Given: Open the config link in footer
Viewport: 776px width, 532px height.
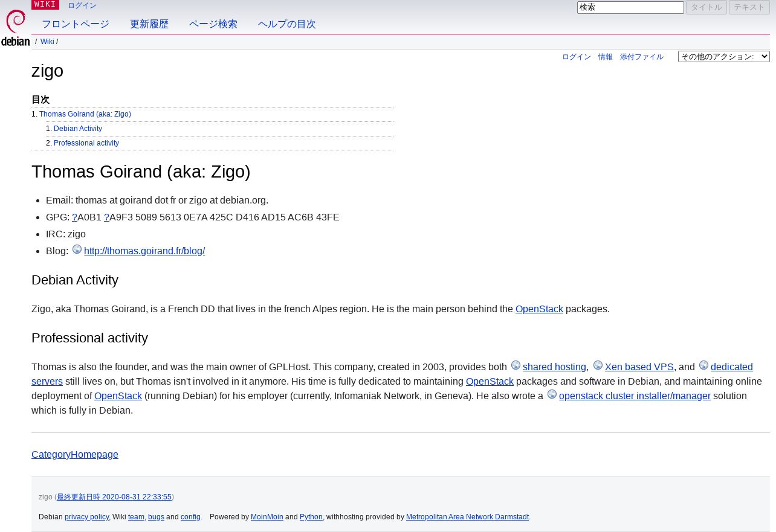Looking at the screenshot, I should (190, 517).
